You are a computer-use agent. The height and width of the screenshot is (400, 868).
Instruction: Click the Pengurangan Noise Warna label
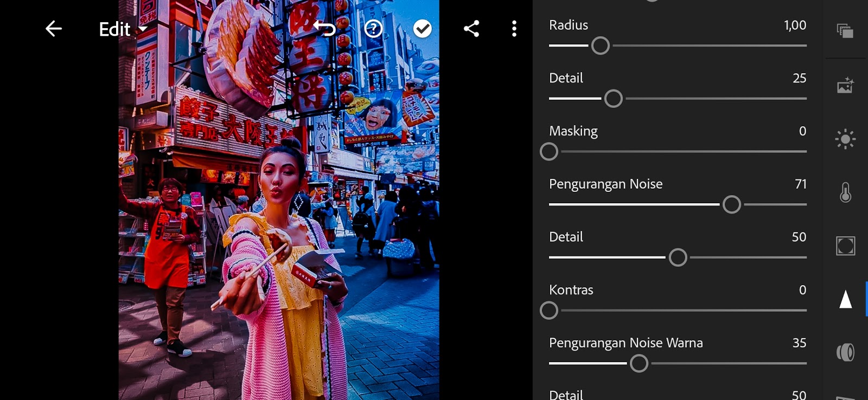click(626, 343)
